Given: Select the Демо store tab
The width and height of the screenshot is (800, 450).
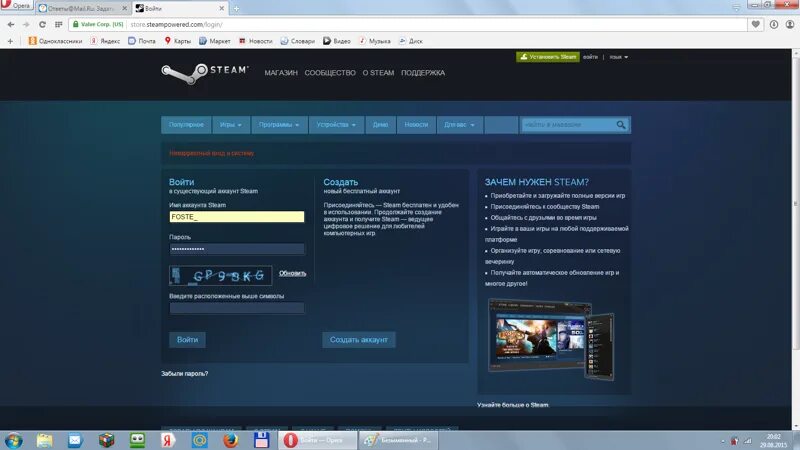Looking at the screenshot, I should 380,125.
